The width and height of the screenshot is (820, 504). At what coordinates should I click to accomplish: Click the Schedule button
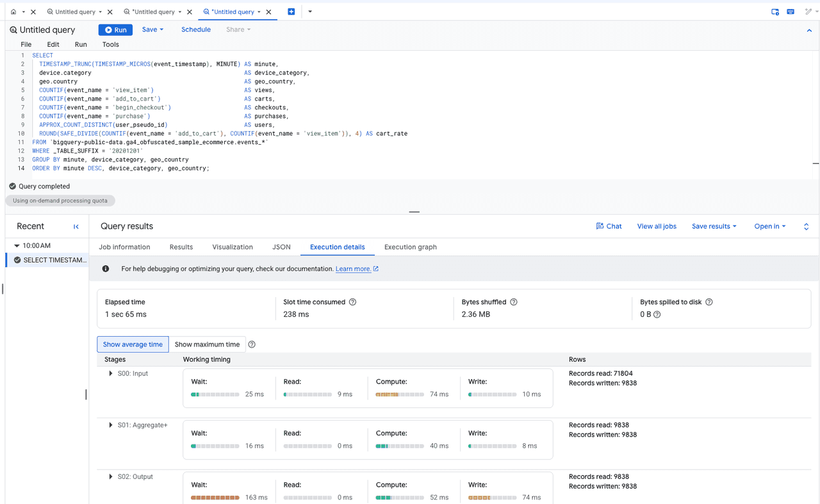pyautogui.click(x=196, y=29)
